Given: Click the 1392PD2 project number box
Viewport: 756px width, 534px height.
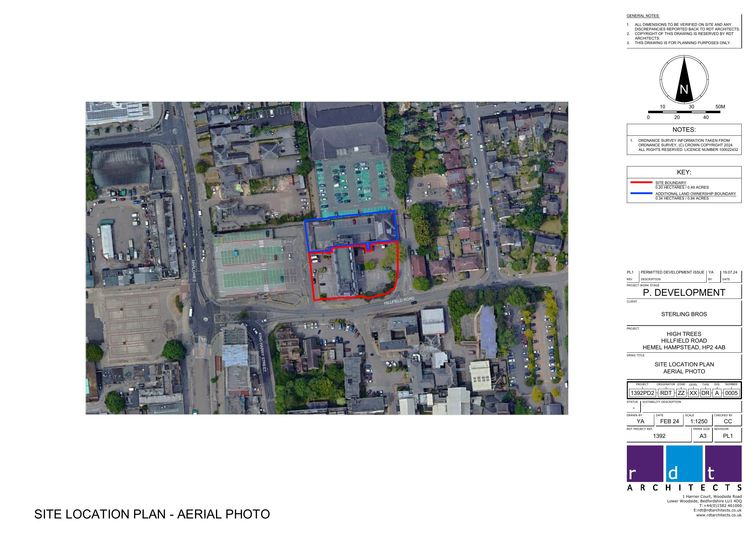Looking at the screenshot, I should tap(642, 393).
